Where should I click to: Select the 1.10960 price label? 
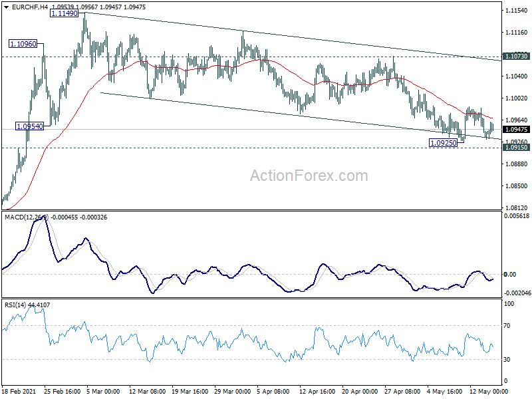pos(23,44)
